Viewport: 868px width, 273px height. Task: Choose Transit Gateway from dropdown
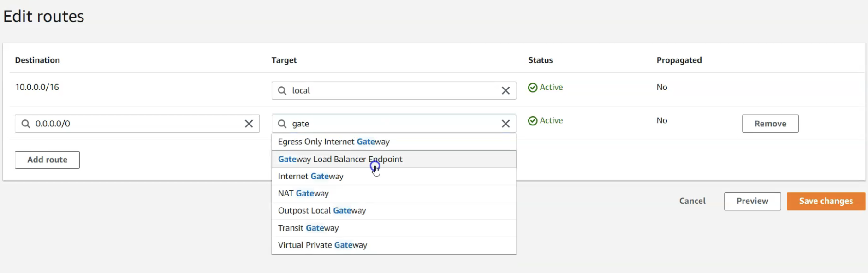[x=308, y=228]
